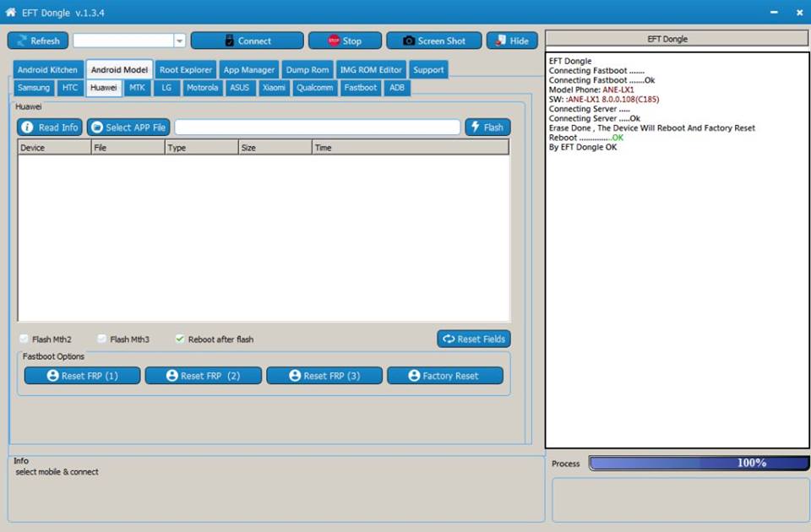Switch to Android Kitchen tab
The image size is (811, 532).
coord(47,70)
